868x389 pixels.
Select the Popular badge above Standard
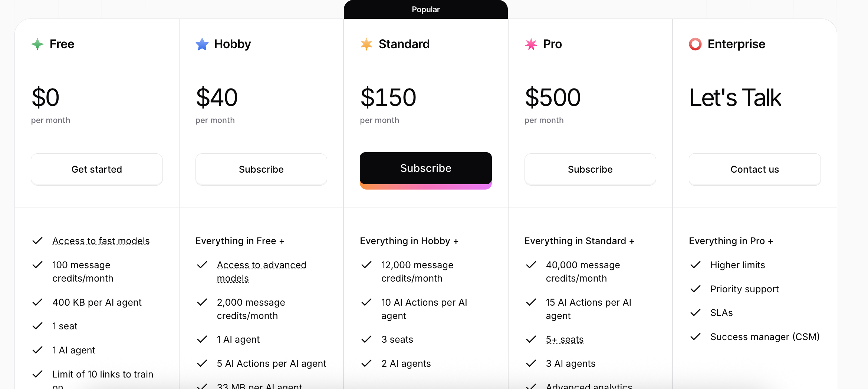pyautogui.click(x=426, y=10)
